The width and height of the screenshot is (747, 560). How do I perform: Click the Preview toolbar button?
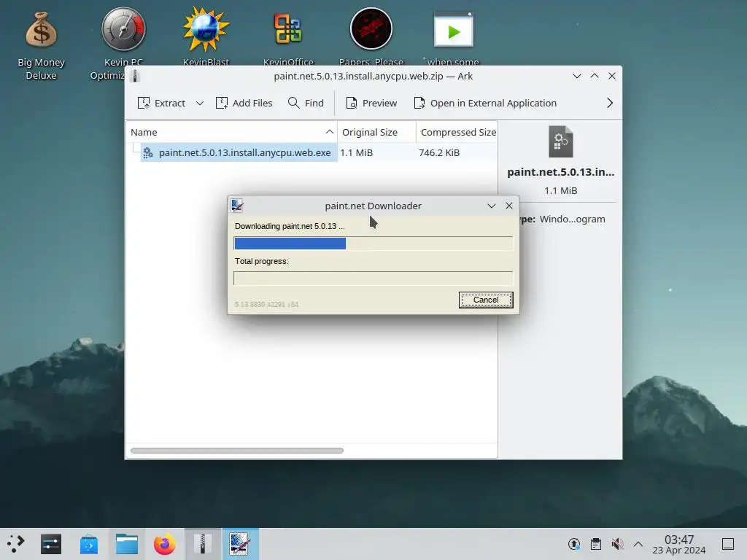(371, 103)
